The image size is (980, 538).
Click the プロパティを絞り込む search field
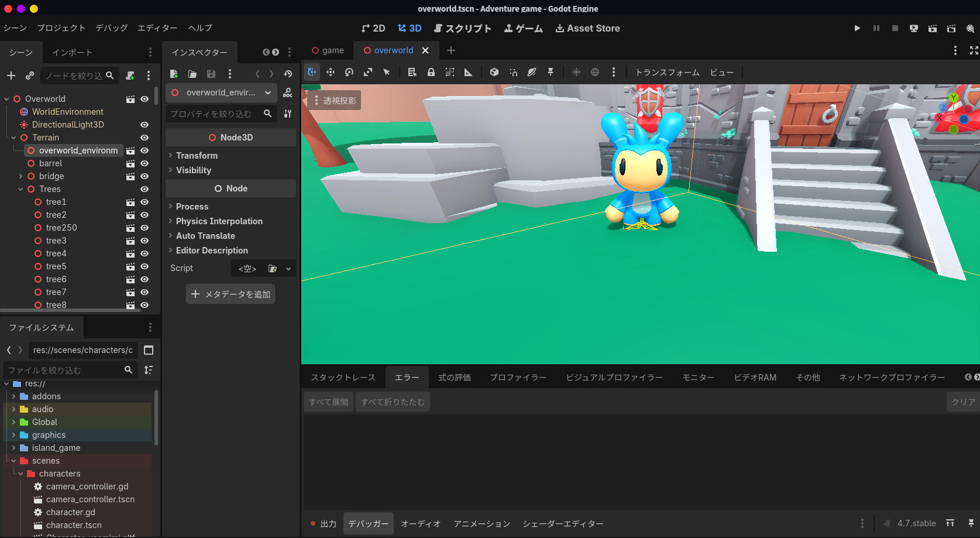tap(222, 114)
